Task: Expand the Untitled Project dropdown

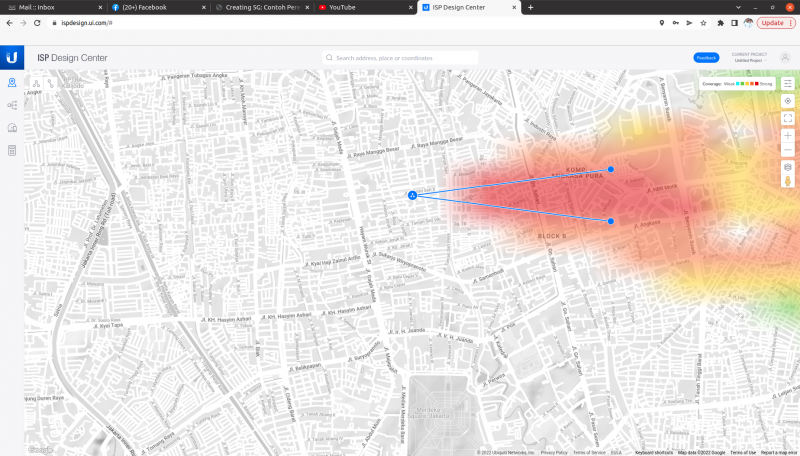Action: pyautogui.click(x=749, y=60)
